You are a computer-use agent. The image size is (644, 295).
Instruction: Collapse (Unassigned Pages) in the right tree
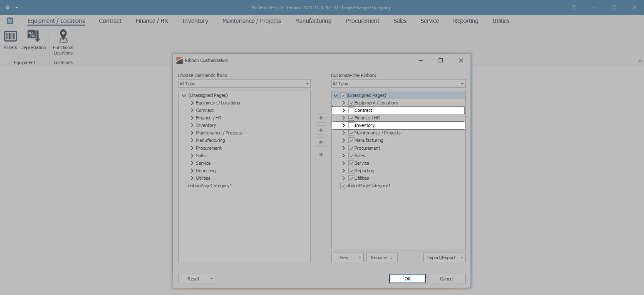[336, 95]
